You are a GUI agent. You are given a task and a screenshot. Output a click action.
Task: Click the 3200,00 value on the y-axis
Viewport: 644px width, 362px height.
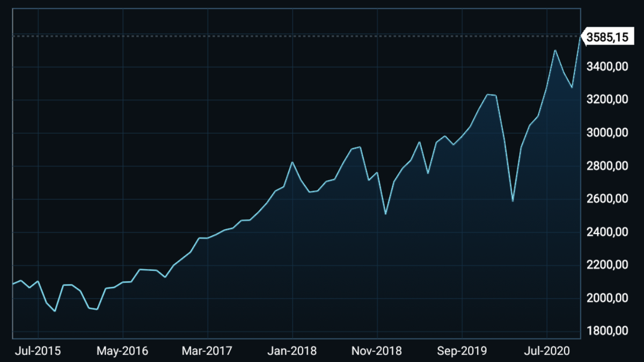(x=607, y=99)
